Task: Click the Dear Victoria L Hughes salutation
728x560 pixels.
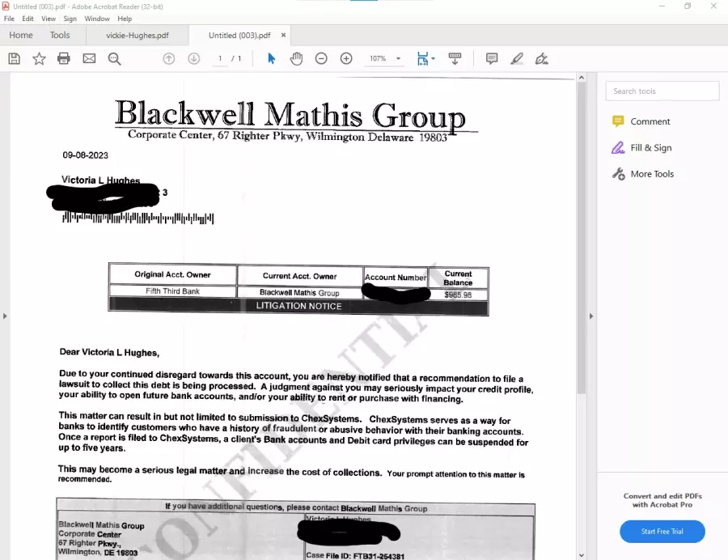Action: (109, 353)
